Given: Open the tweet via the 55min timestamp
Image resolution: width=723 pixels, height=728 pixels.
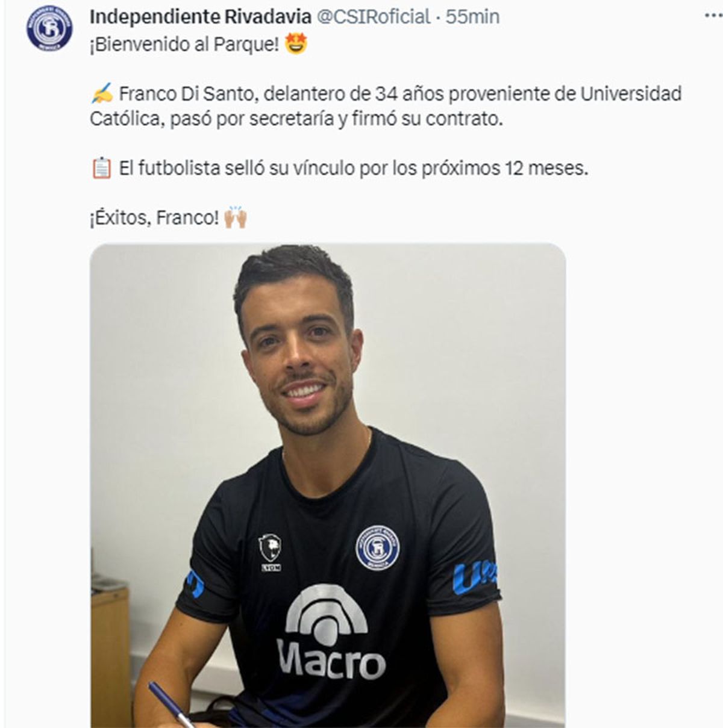Looking at the screenshot, I should [472, 17].
